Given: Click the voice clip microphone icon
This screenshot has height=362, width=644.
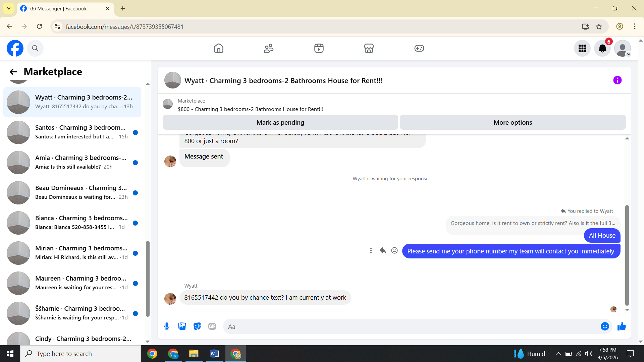Looking at the screenshot, I should (x=167, y=326).
